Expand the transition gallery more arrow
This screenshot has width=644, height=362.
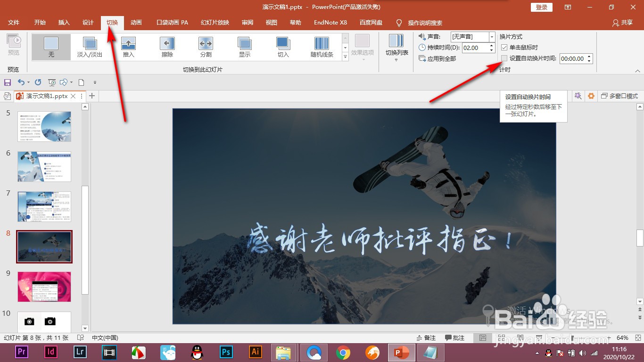point(345,57)
